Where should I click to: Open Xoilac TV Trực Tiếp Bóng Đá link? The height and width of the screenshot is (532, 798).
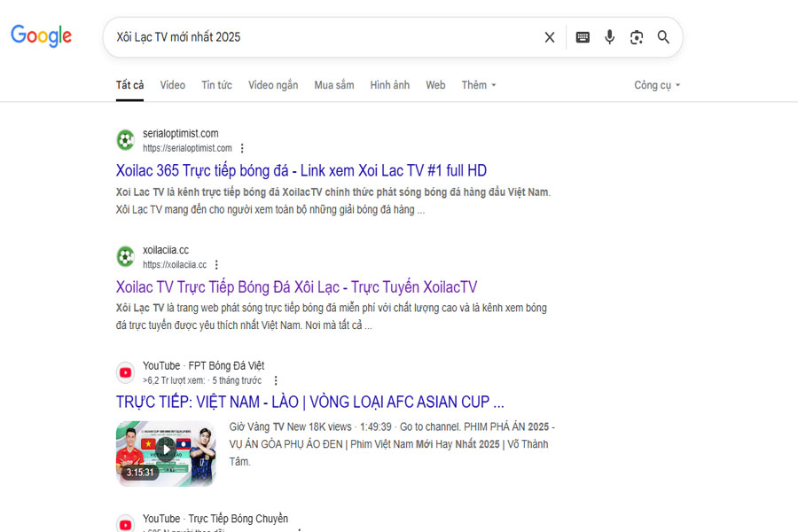(x=296, y=287)
